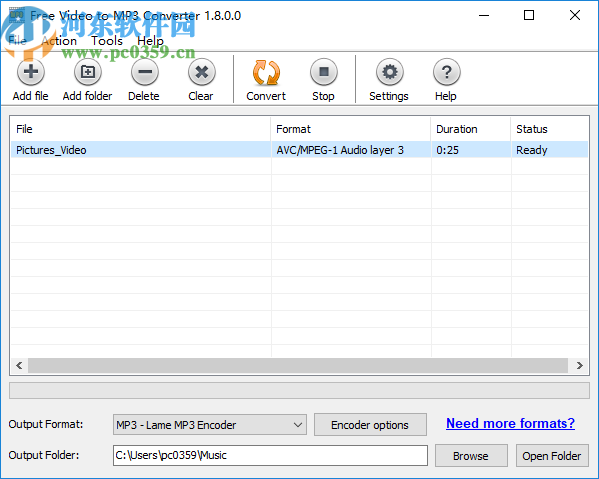Click the Help question mark icon

446,72
